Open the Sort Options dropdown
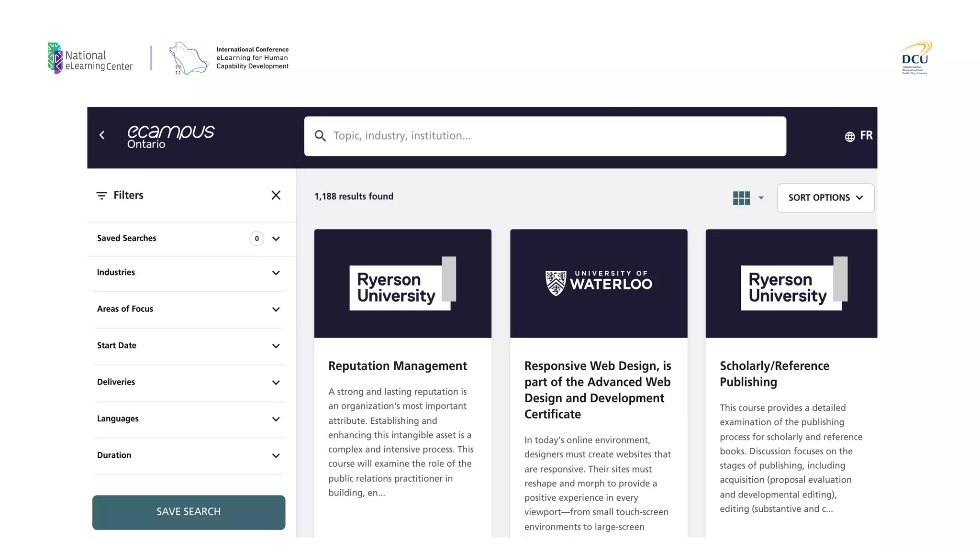Image resolution: width=980 pixels, height=551 pixels. (825, 198)
